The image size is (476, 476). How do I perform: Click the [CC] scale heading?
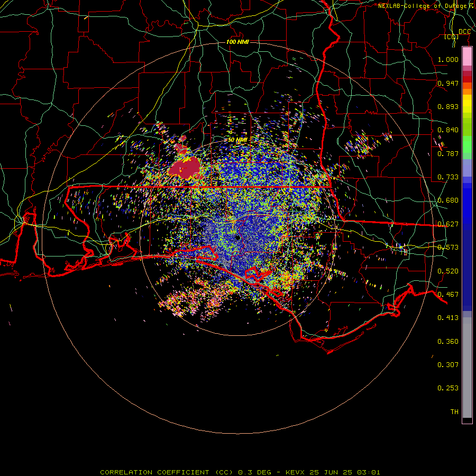tap(452, 36)
